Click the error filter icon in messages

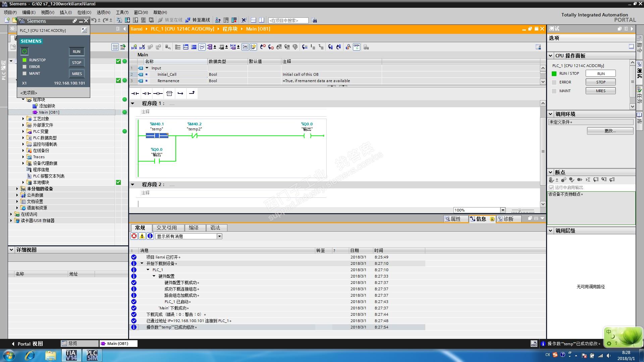point(134,236)
